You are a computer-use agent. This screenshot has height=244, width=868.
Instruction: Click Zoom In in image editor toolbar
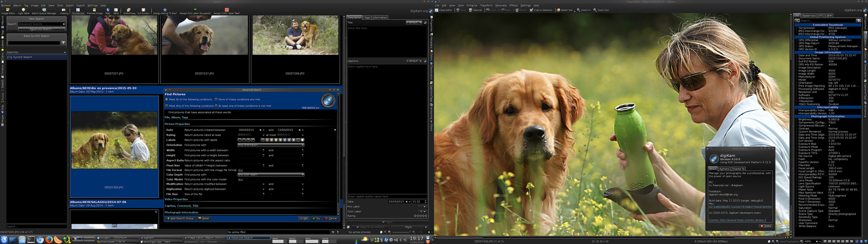point(583,10)
